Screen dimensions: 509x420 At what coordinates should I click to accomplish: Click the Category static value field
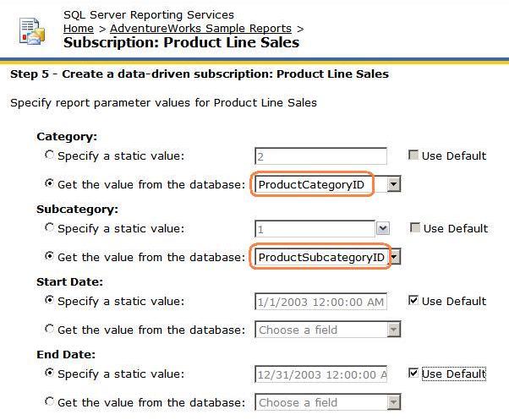[x=320, y=156]
